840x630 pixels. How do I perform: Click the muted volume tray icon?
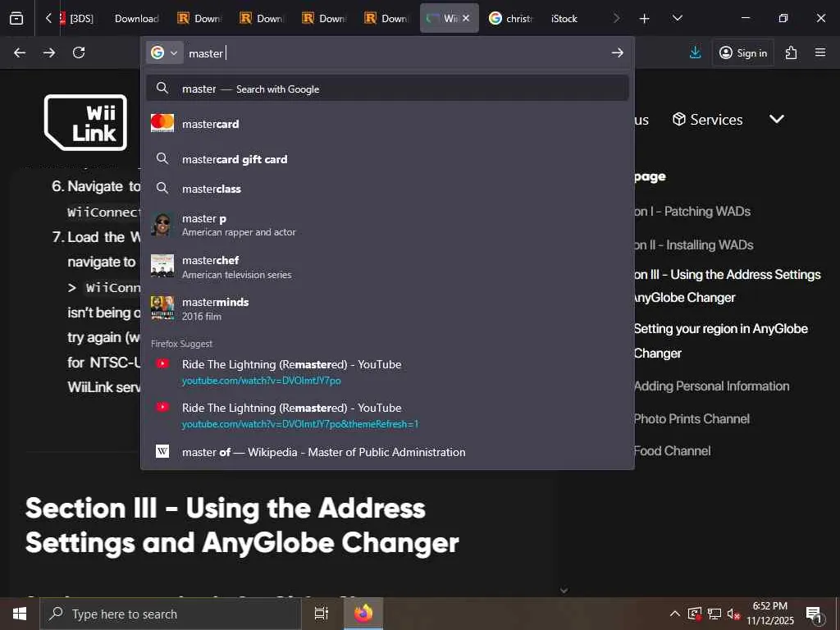tap(733, 614)
